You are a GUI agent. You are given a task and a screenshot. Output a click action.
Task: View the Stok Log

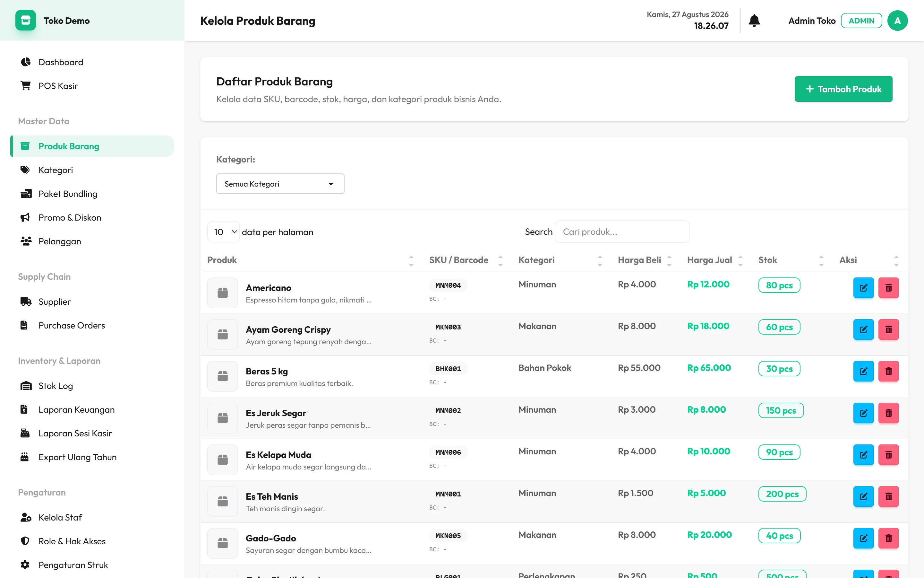92,386
